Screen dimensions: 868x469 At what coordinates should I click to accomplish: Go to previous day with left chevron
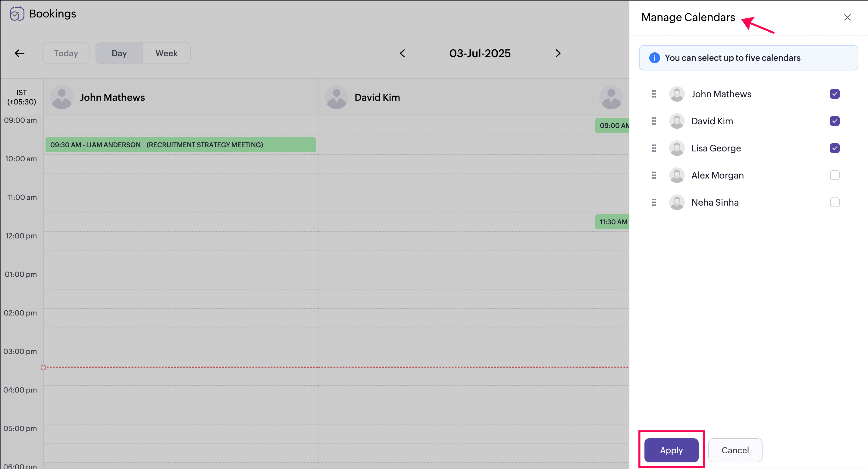pyautogui.click(x=402, y=53)
